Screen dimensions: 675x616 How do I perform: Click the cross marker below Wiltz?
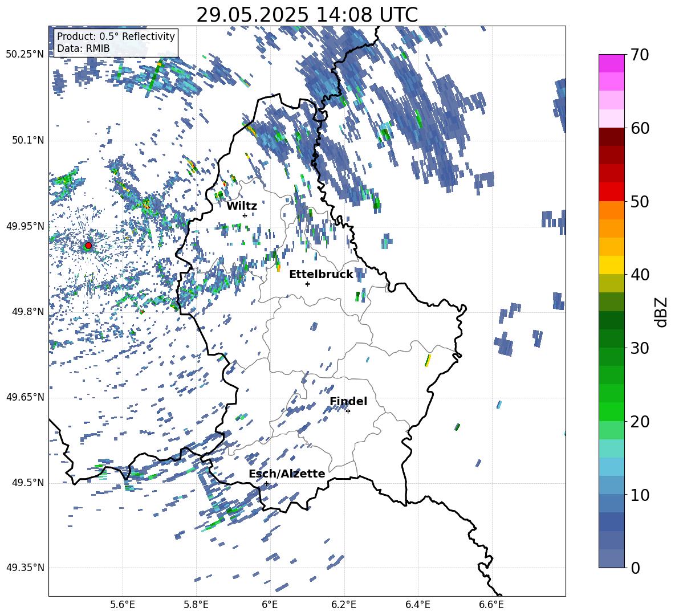[245, 215]
